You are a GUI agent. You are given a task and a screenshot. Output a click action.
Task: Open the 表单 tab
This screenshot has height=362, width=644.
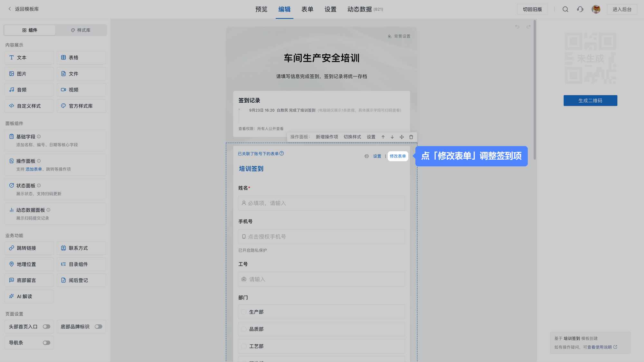click(307, 9)
